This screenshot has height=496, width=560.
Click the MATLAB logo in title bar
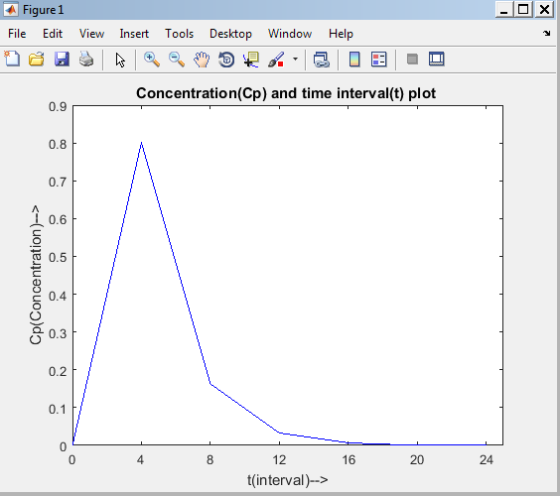tap(11, 10)
